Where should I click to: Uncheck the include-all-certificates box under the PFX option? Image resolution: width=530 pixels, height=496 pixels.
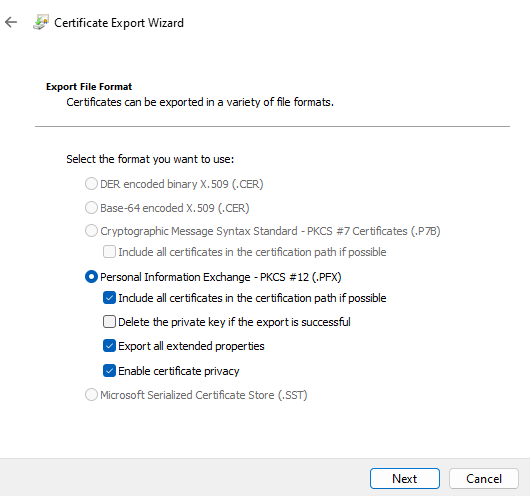pyautogui.click(x=109, y=298)
